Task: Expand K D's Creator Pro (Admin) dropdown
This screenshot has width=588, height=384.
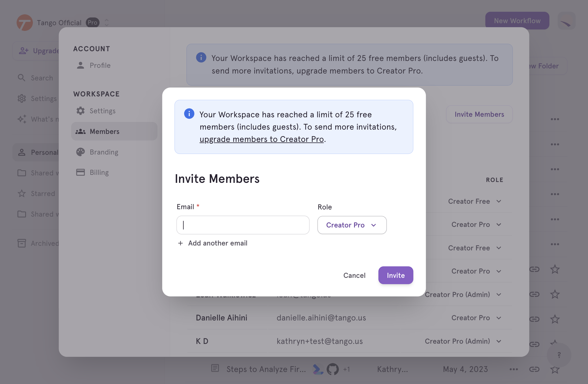Action: pos(499,341)
